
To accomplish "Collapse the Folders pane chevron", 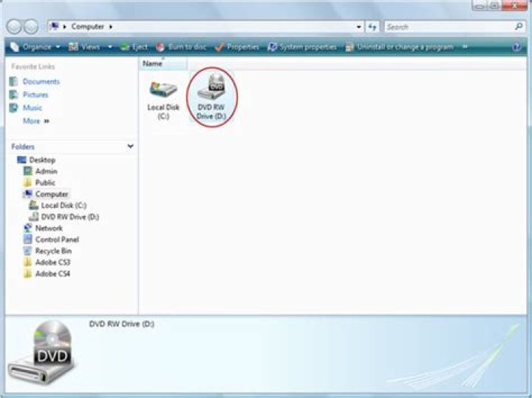I will pyautogui.click(x=130, y=146).
